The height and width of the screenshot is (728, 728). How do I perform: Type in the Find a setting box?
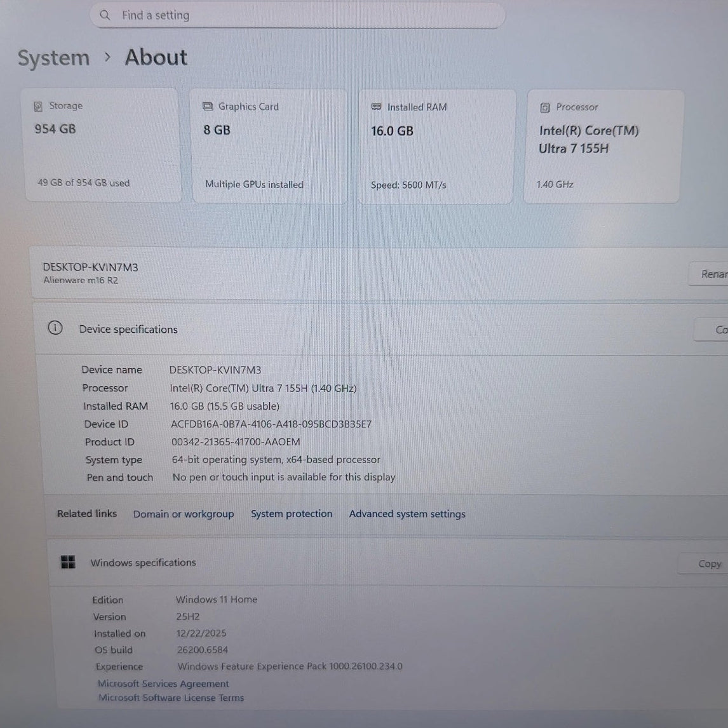(x=305, y=15)
